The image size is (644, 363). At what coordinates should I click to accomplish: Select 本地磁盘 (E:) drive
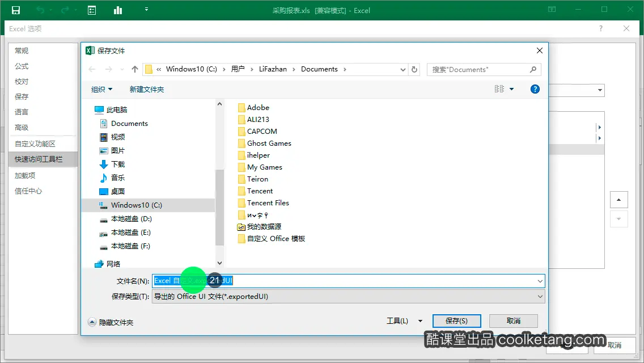(125, 233)
